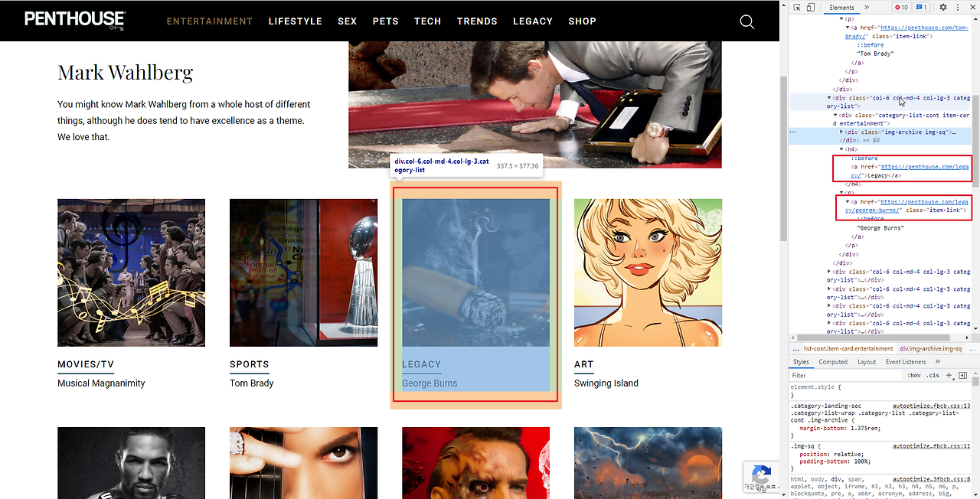Screen dimensions: 980x499
Task: Open the Swinging Island cartoon thumbnail
Action: tap(648, 272)
